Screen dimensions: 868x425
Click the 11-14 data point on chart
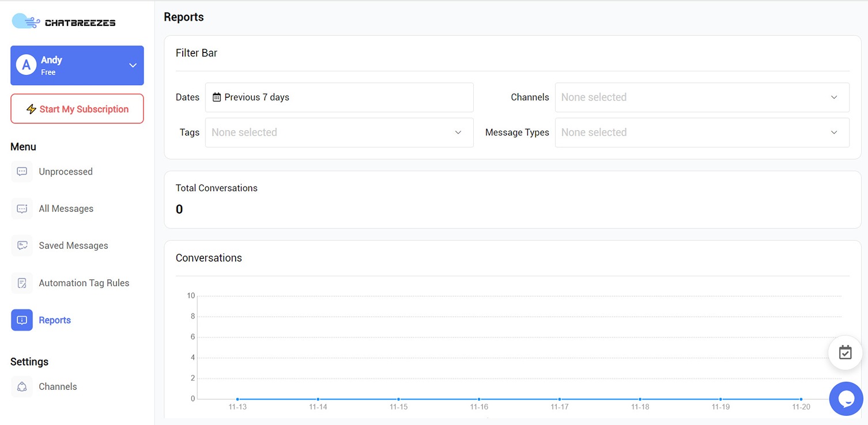coord(318,399)
